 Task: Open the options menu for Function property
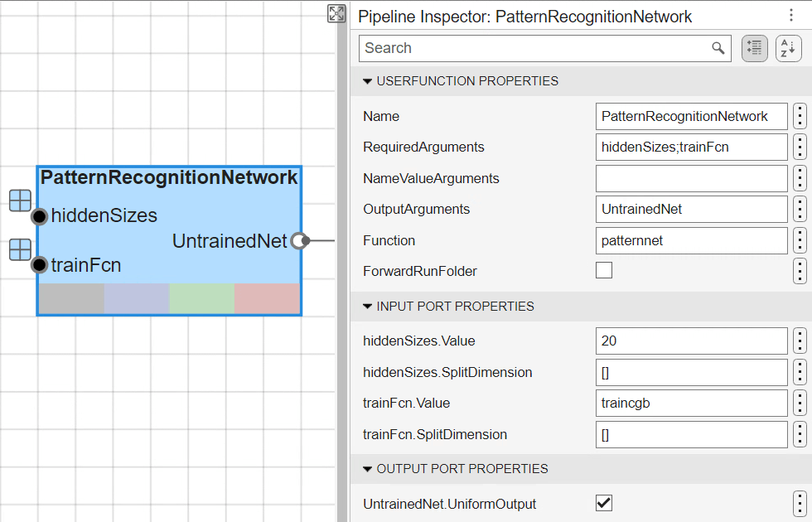point(799,241)
